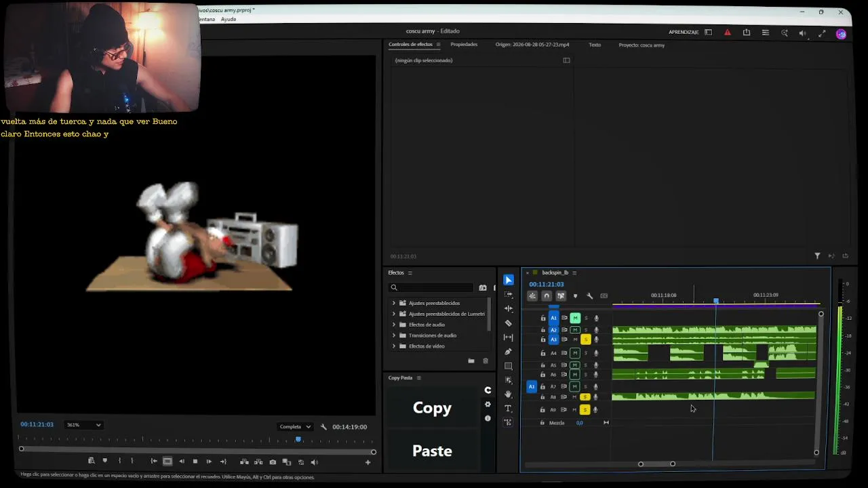Toggle mute on track A1
Image resolution: width=868 pixels, height=488 pixels.
[x=575, y=318]
